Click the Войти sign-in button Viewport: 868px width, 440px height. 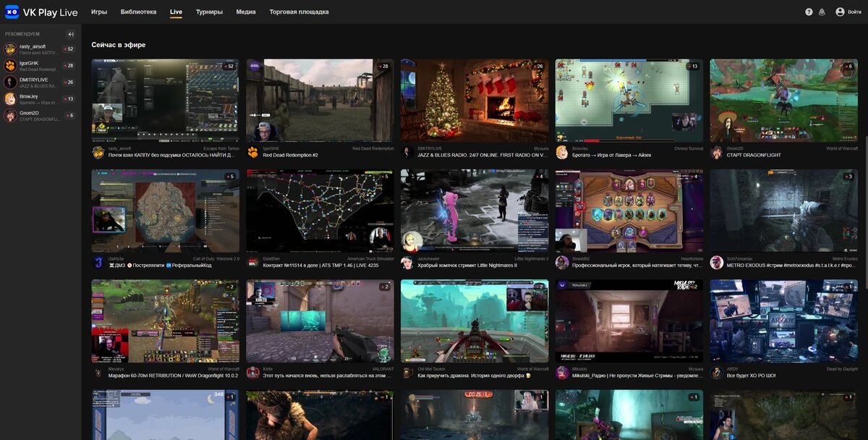tap(848, 12)
